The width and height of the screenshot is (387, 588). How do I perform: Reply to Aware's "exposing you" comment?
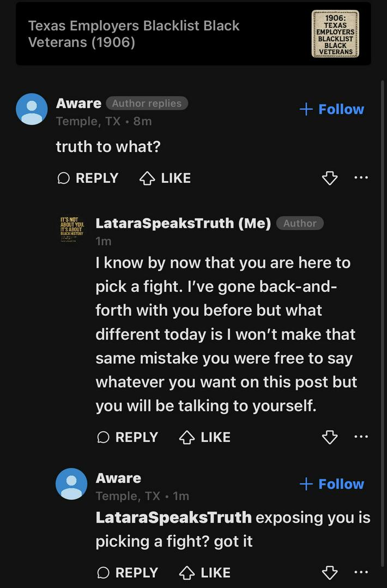128,573
